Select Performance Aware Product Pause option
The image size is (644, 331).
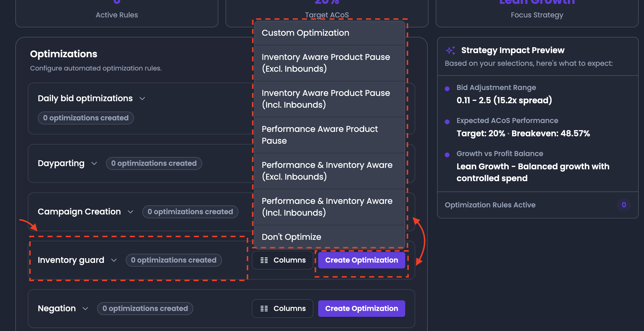329,135
